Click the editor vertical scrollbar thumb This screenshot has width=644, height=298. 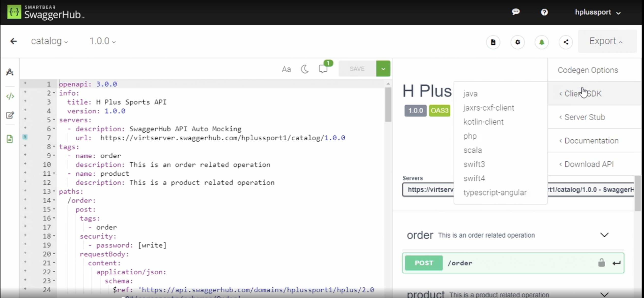(x=388, y=104)
